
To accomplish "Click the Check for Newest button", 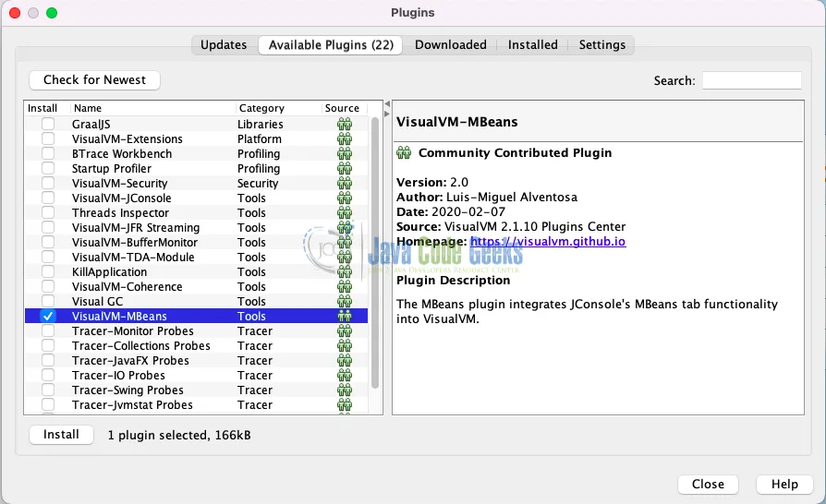I will (x=95, y=80).
